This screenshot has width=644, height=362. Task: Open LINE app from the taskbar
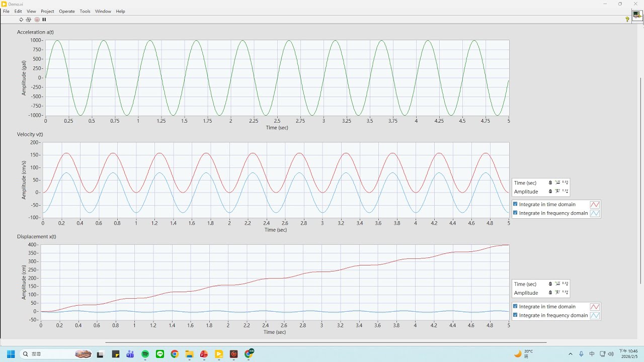pyautogui.click(x=160, y=354)
